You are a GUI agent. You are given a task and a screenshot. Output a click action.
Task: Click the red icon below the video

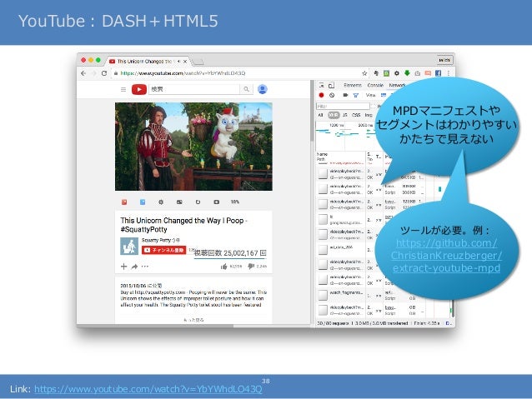click(124, 202)
